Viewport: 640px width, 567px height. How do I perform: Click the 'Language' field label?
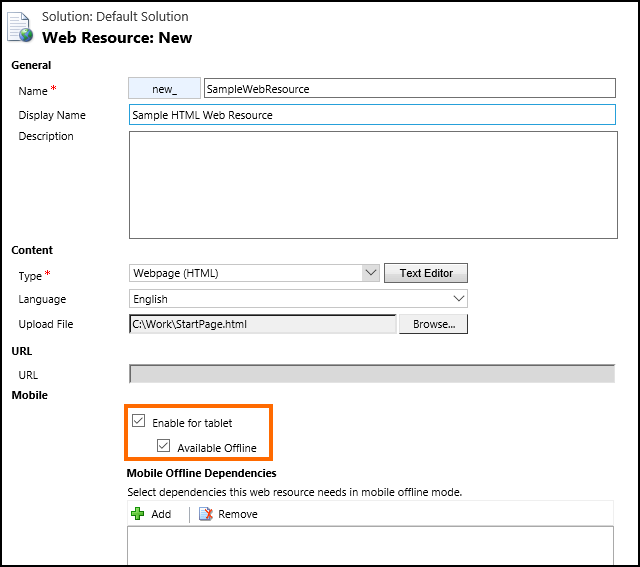[42, 299]
